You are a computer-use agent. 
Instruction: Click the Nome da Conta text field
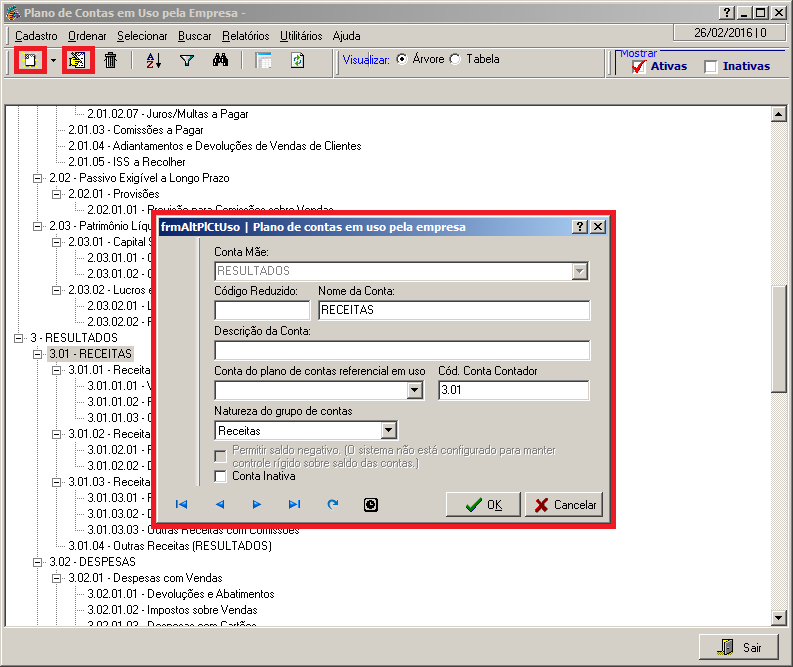(454, 311)
